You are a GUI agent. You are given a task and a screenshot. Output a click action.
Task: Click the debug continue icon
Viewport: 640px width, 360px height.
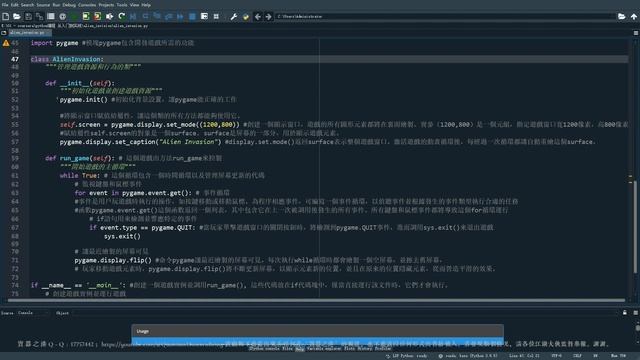(x=180, y=16)
